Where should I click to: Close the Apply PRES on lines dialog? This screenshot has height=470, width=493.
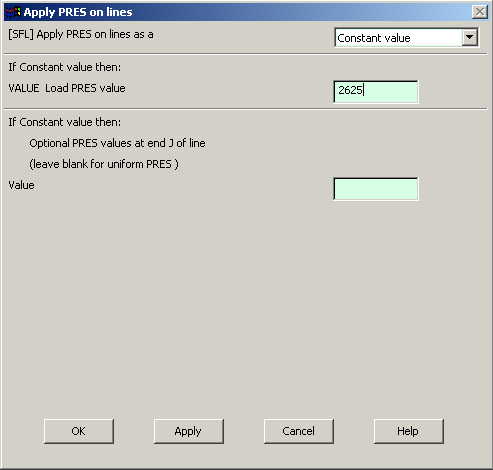[479, 12]
